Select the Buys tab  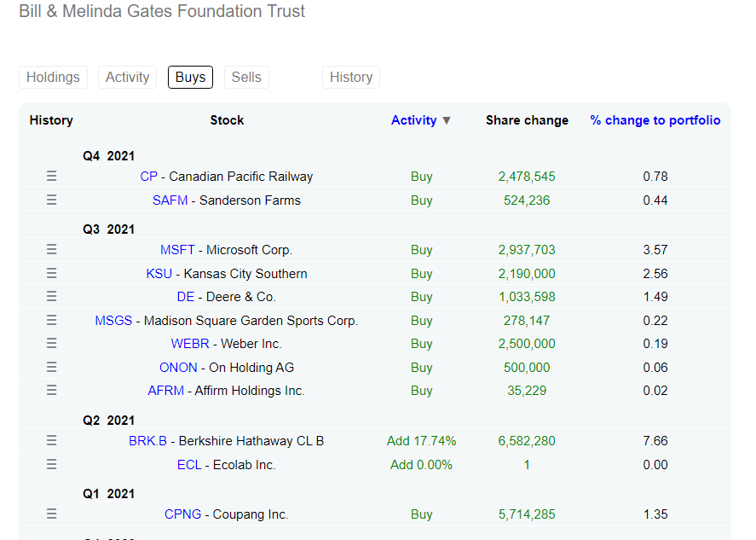(x=190, y=77)
